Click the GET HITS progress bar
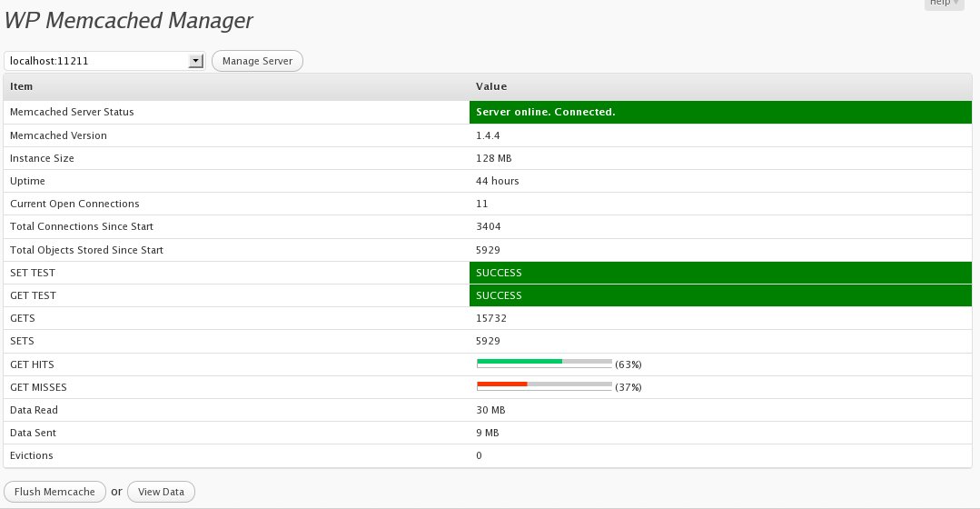This screenshot has width=980, height=509. pos(544,364)
